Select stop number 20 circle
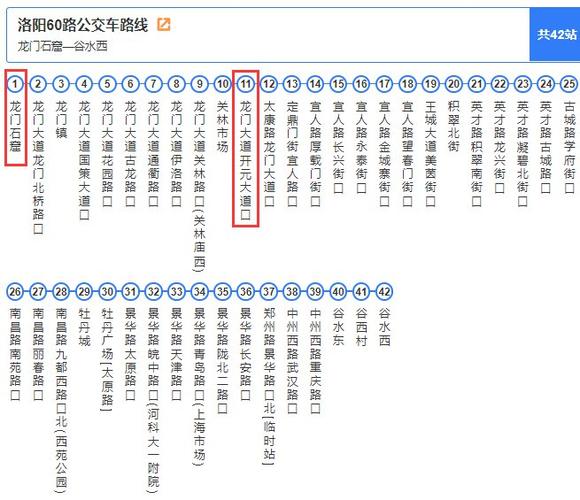Screen dimensions: 580x500 pos(453,84)
